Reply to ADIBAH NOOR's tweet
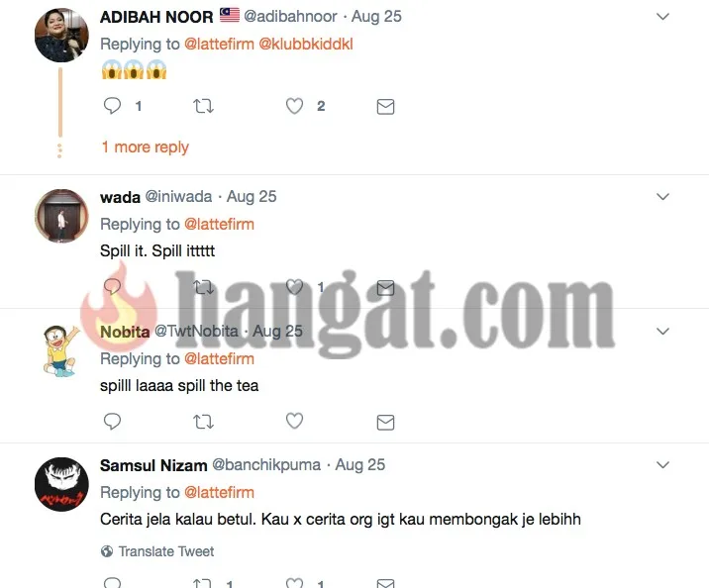This screenshot has height=588, width=709. tap(112, 106)
